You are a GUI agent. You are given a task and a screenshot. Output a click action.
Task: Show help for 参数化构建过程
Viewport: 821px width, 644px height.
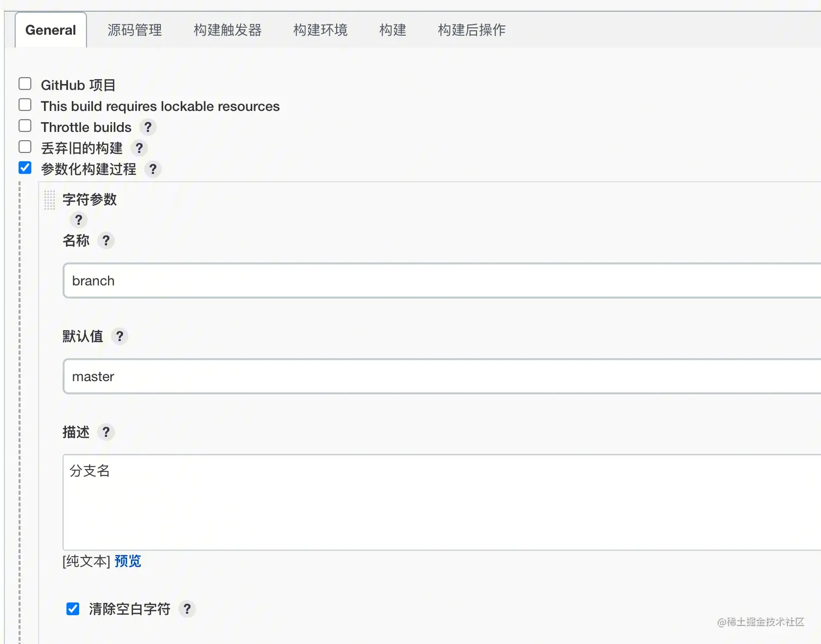coord(153,169)
